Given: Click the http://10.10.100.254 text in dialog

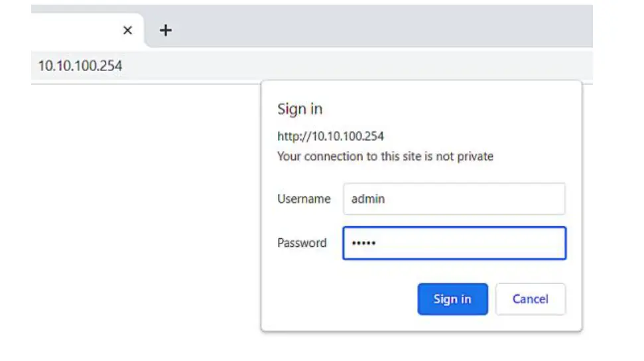Looking at the screenshot, I should [330, 137].
